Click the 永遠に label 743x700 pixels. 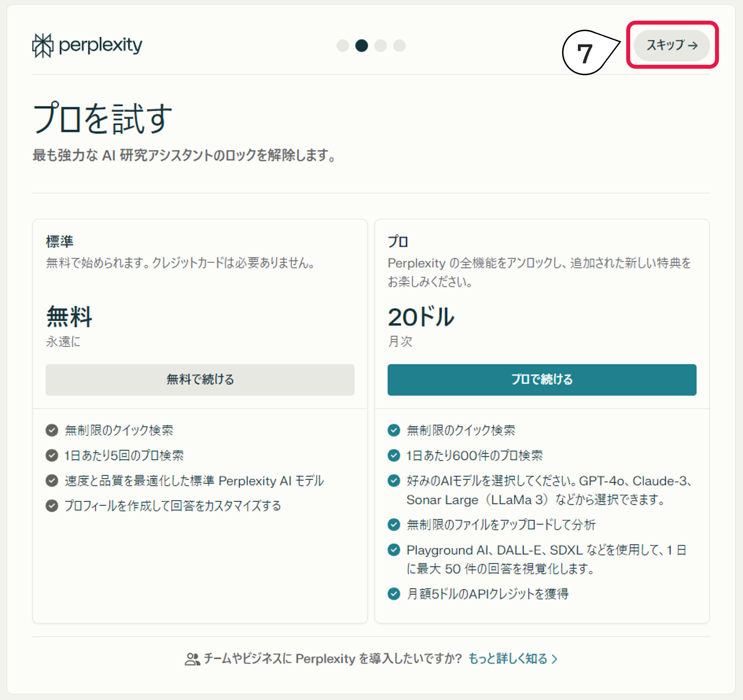[63, 341]
